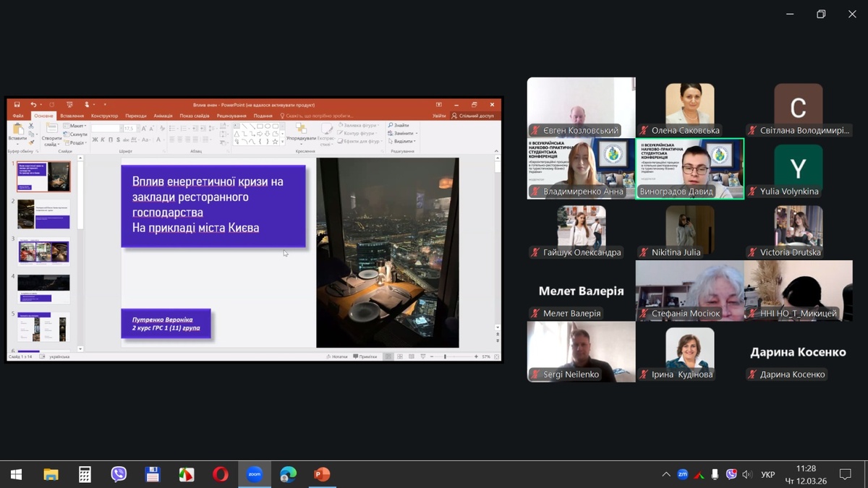Switch to the Анімація ribbon tab

[163, 116]
